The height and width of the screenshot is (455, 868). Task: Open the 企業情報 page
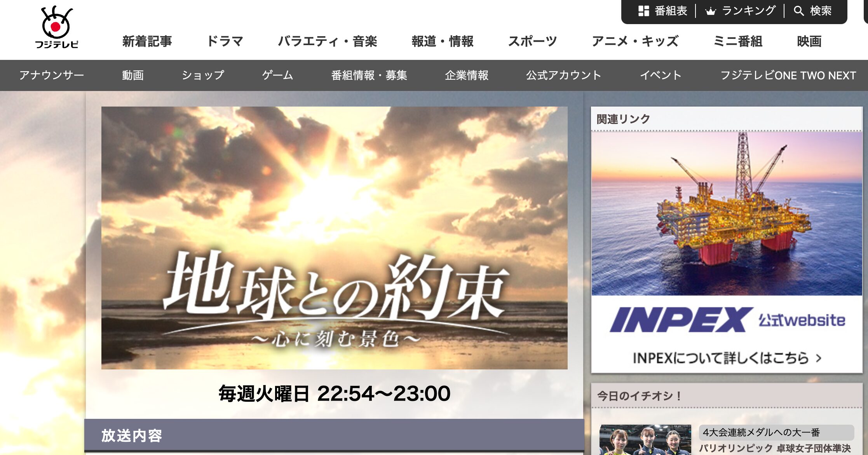(467, 75)
